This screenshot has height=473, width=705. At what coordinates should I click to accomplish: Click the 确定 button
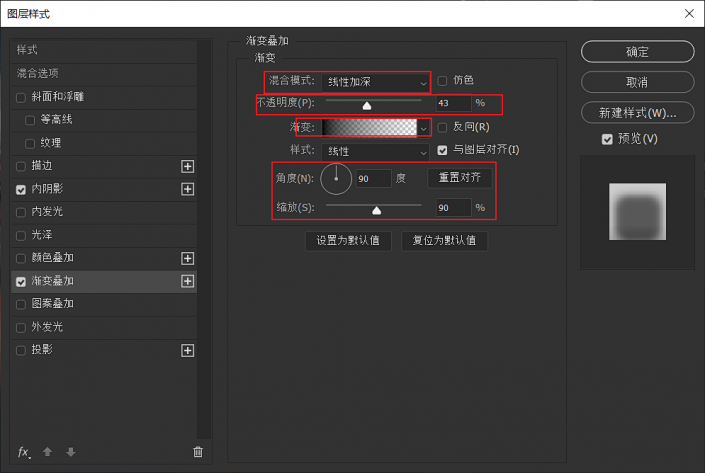click(x=637, y=52)
